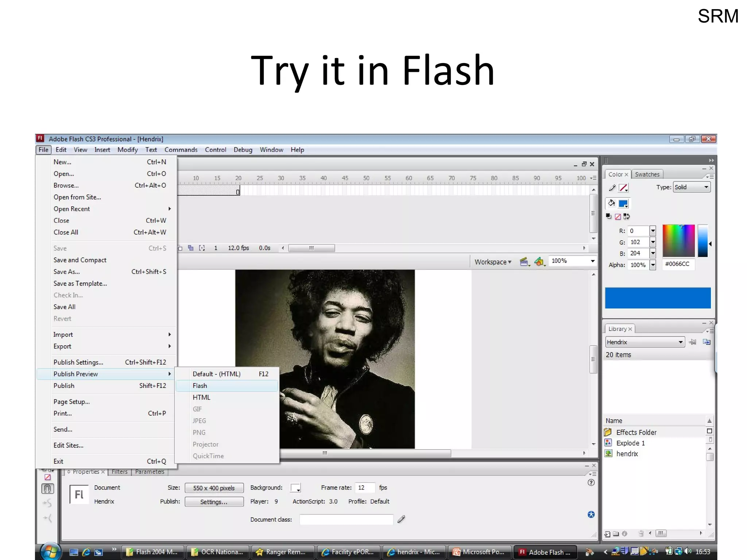The width and height of the screenshot is (747, 560).
Task: Click Internet Explorer quick launch icon
Action: pyautogui.click(x=86, y=552)
